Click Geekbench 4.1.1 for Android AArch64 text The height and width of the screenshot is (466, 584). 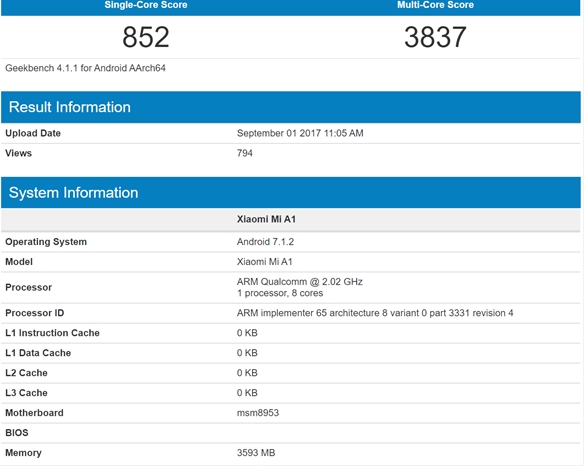pyautogui.click(x=85, y=68)
